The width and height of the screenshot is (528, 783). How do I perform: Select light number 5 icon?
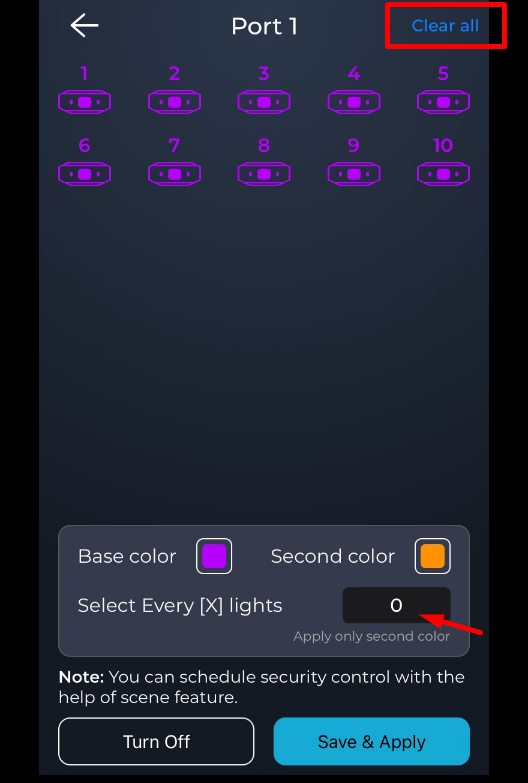click(x=444, y=102)
